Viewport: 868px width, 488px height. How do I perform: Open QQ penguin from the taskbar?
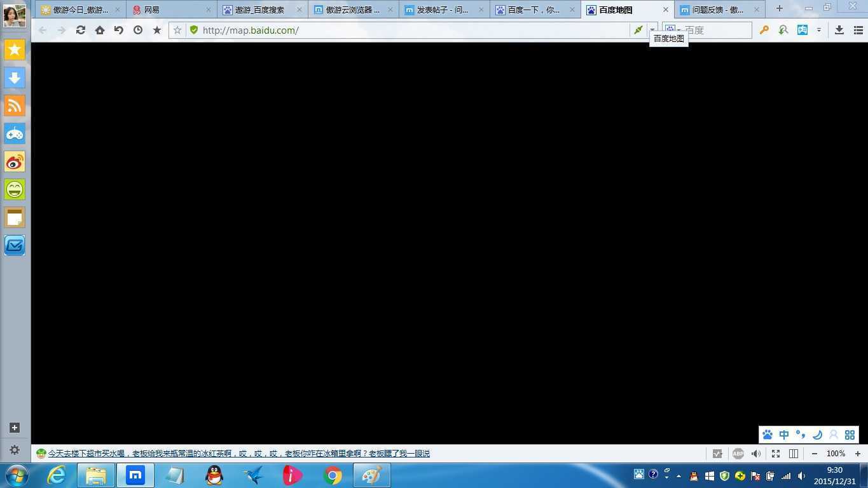click(x=214, y=475)
